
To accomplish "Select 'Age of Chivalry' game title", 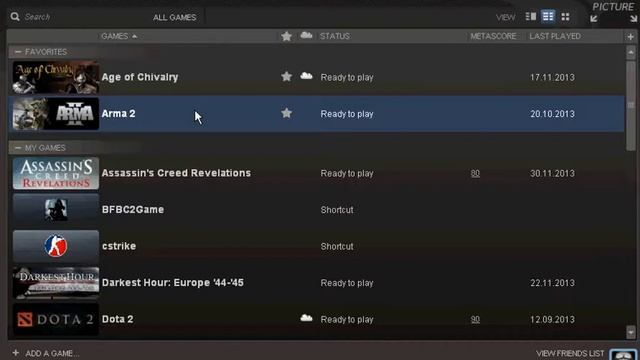I will tap(140, 77).
